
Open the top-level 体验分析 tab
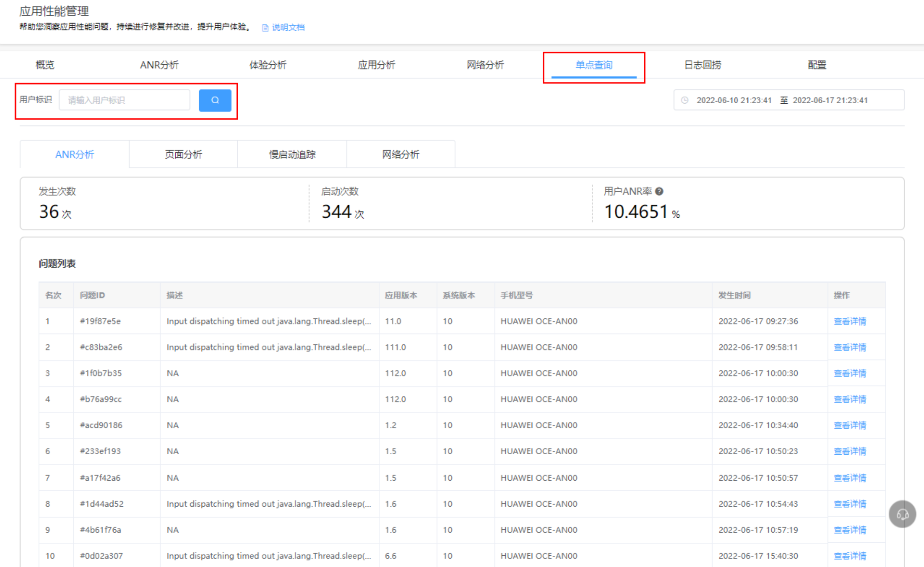pos(268,65)
